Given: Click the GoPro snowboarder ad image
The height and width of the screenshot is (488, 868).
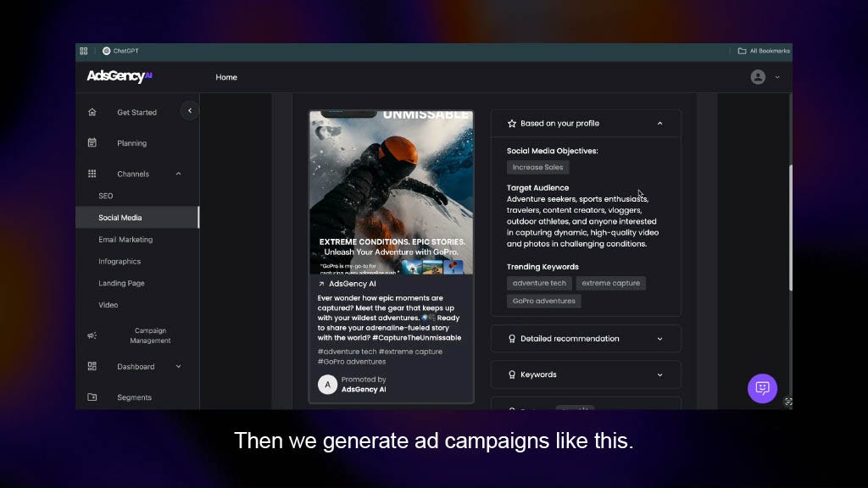Looking at the screenshot, I should (391, 186).
